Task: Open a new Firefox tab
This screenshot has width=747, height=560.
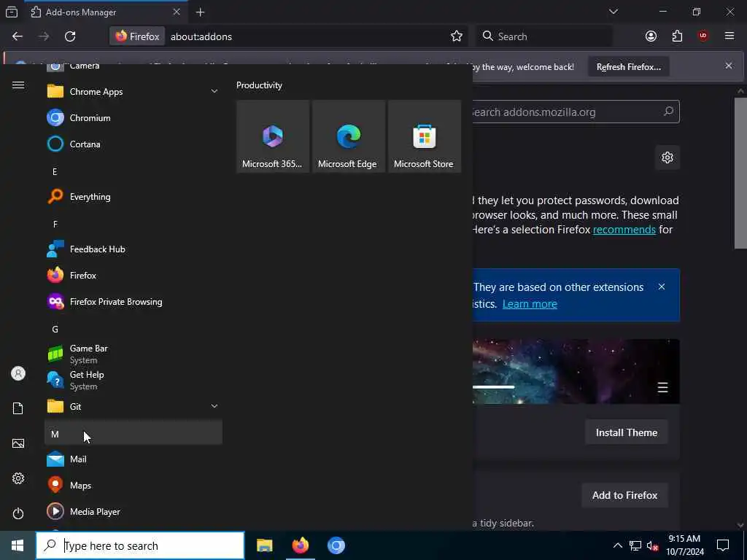Action: 200,12
